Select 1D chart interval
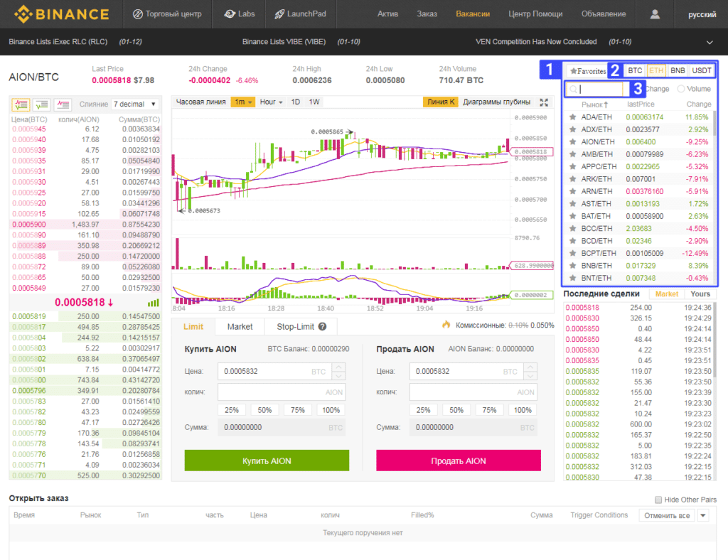The height and width of the screenshot is (560, 728). (x=295, y=102)
